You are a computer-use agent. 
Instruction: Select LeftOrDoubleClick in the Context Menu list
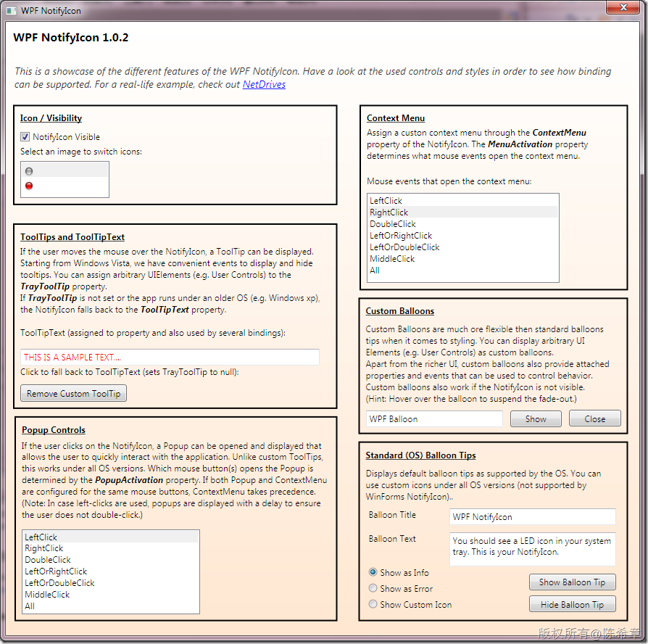[463, 247]
